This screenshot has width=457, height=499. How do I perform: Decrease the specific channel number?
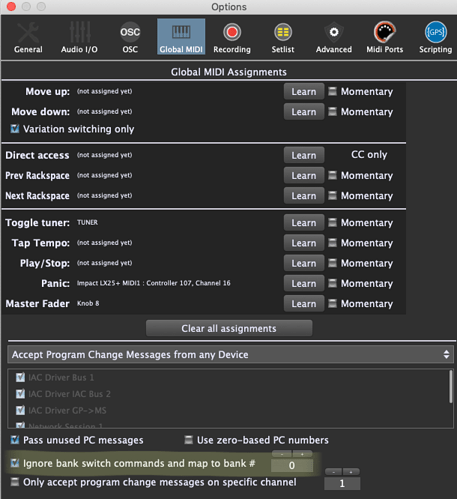coord(333,472)
